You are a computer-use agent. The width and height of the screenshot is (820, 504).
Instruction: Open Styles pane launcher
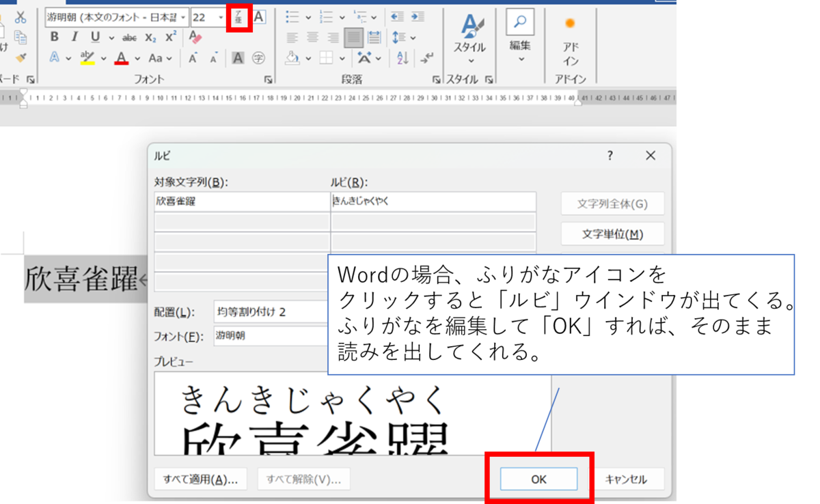pos(489,80)
